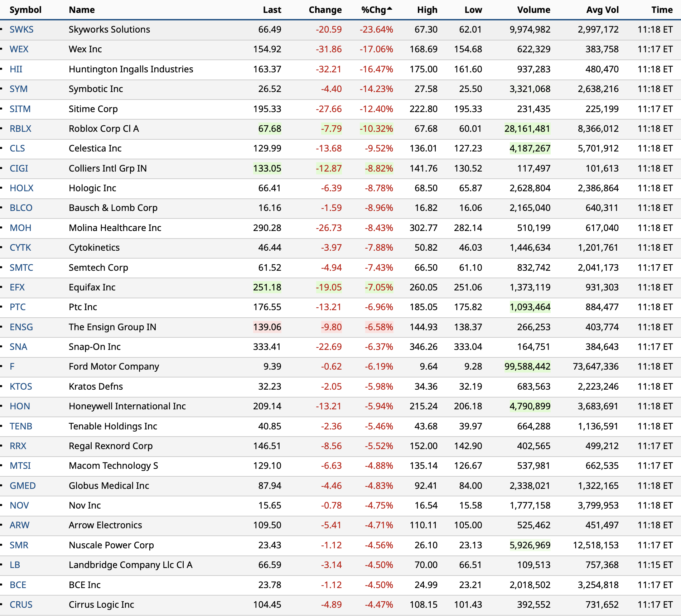This screenshot has height=616, width=681.
Task: Click Roblox highlighted volume 28,161,481 cell
Action: pos(527,129)
